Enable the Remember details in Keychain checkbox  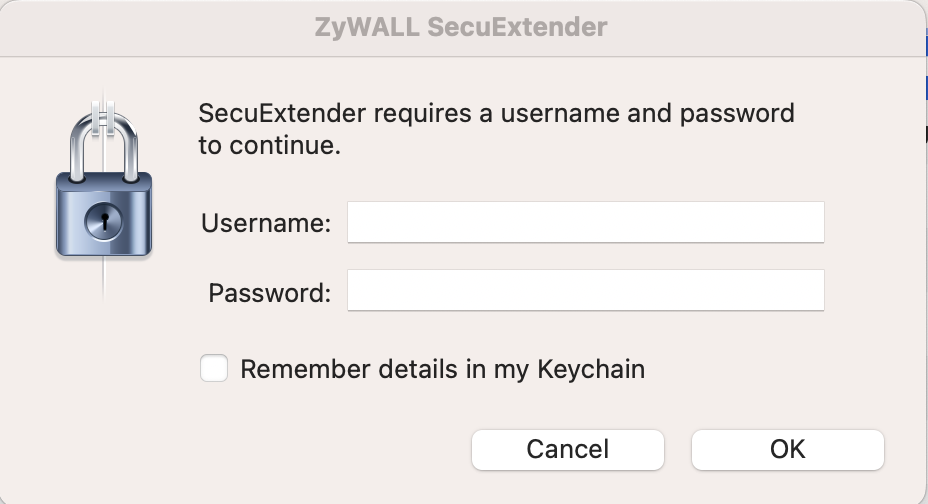[x=214, y=369]
